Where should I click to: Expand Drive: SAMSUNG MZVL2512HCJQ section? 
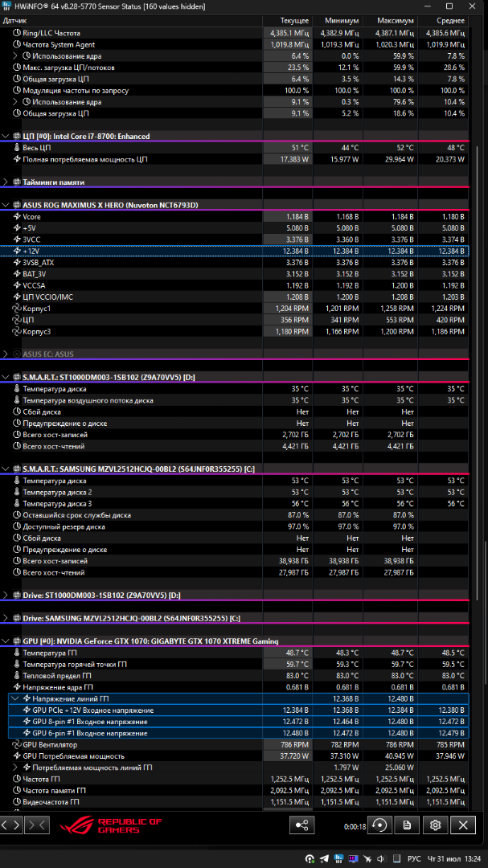(x=5, y=618)
